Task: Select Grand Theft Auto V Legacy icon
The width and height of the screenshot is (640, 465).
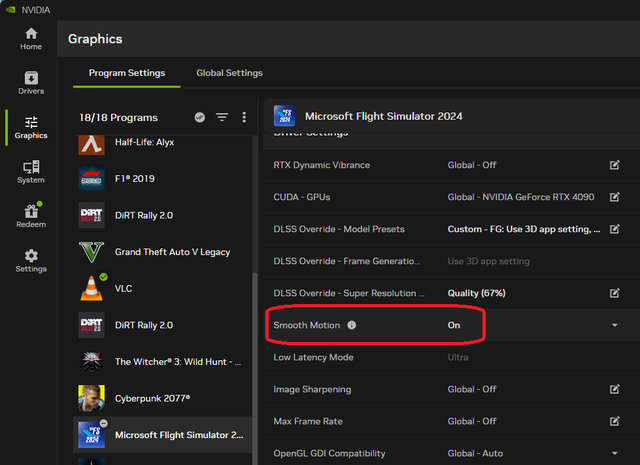Action: click(x=91, y=252)
